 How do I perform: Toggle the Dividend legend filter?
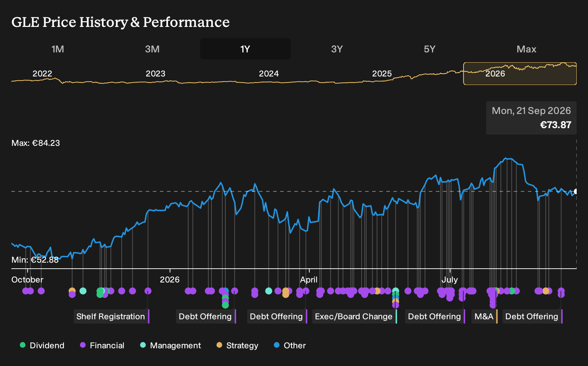tap(42, 345)
